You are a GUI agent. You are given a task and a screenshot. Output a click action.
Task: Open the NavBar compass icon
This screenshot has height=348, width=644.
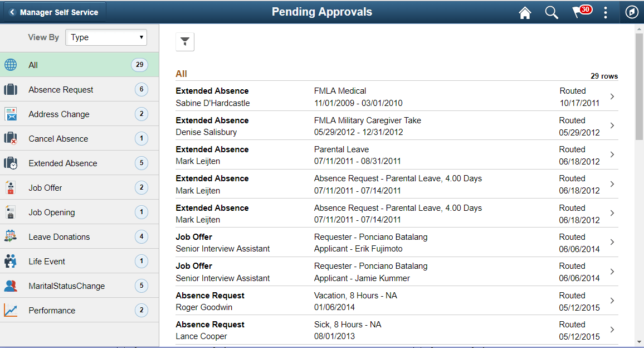click(x=631, y=12)
